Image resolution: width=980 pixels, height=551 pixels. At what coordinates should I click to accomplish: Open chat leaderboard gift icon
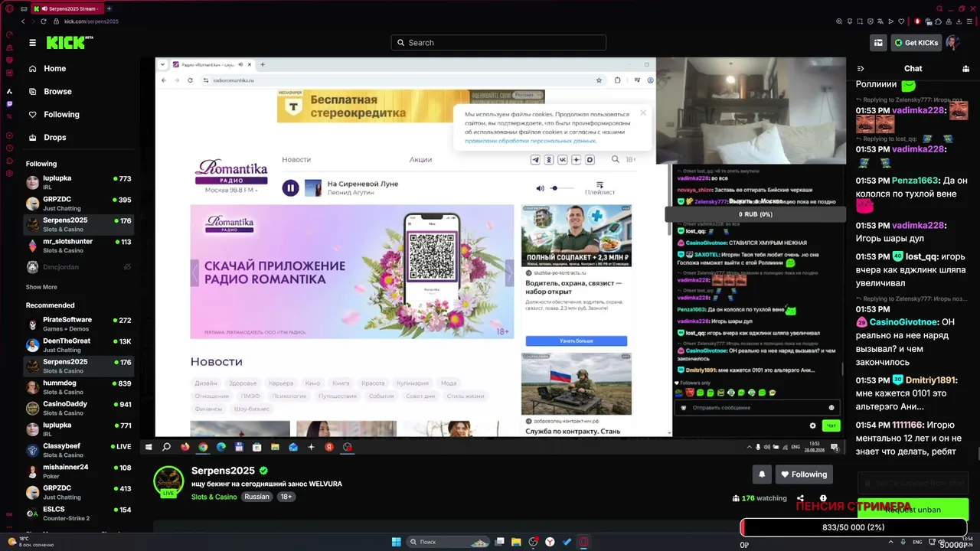[x=965, y=69]
